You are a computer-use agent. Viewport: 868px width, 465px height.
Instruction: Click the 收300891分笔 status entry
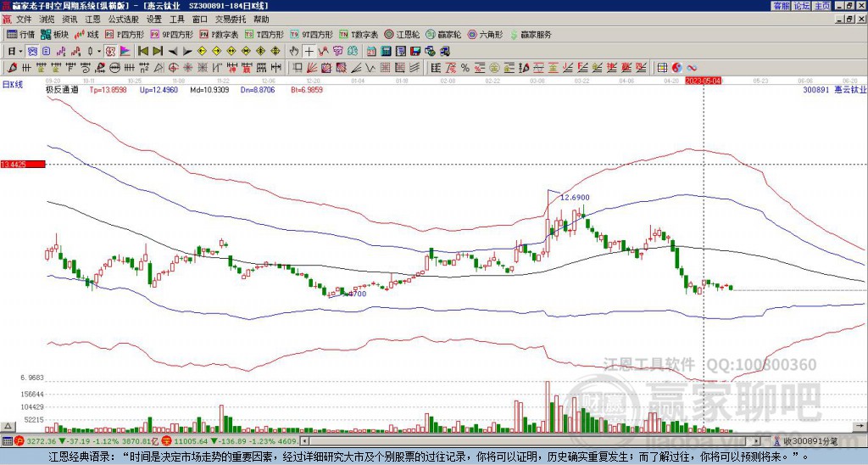(x=806, y=441)
